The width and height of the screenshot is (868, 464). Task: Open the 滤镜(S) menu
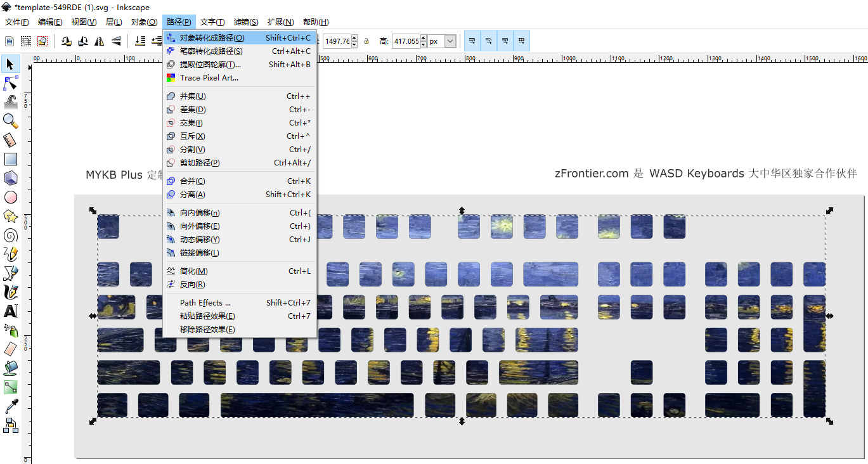246,22
